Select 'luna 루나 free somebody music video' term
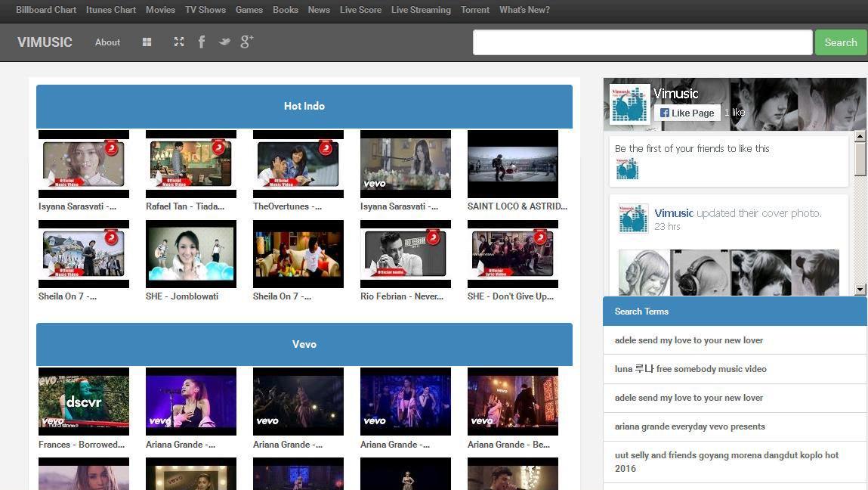The width and height of the screenshot is (868, 490). click(x=735, y=369)
